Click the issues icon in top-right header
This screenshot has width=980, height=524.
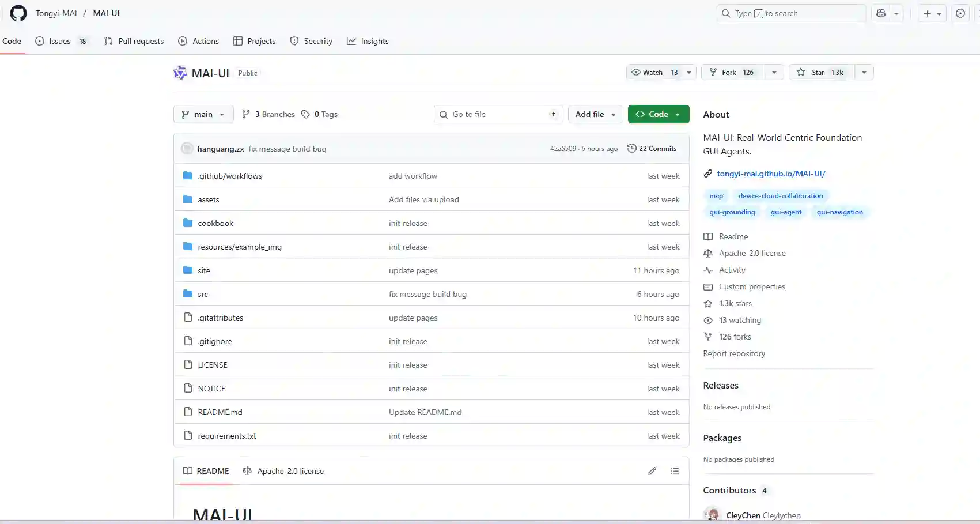coord(960,13)
